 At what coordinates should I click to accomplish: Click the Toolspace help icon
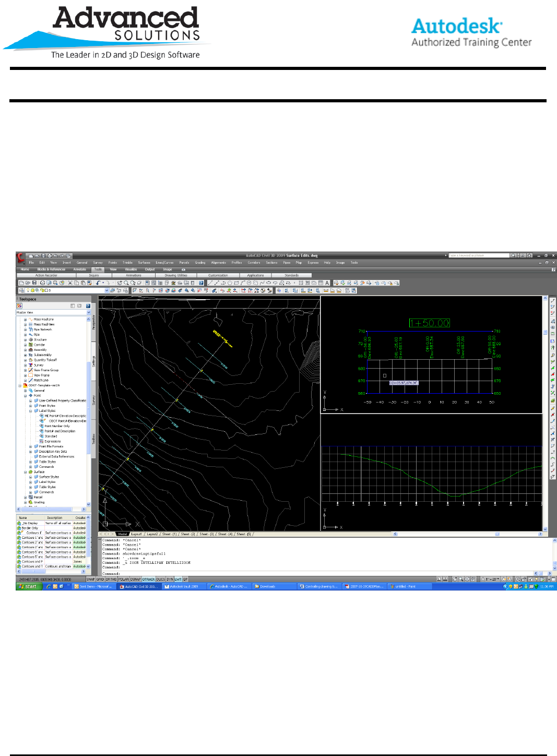point(88,306)
